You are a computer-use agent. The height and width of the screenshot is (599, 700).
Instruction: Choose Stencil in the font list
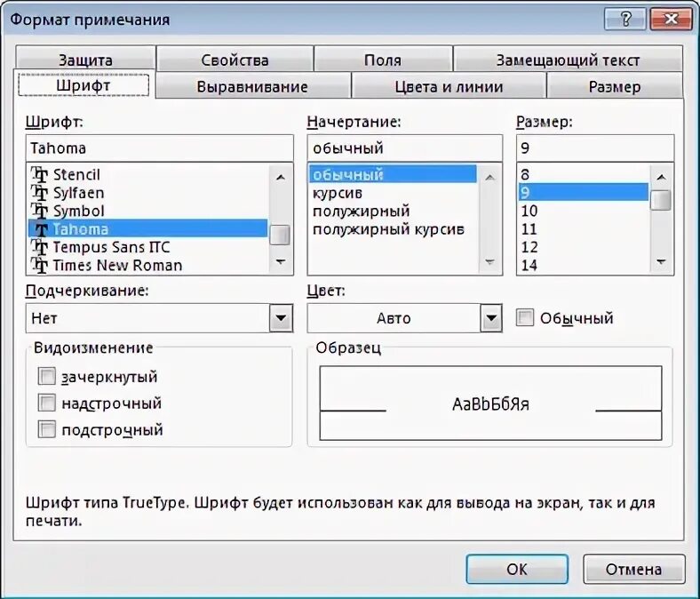[147, 174]
